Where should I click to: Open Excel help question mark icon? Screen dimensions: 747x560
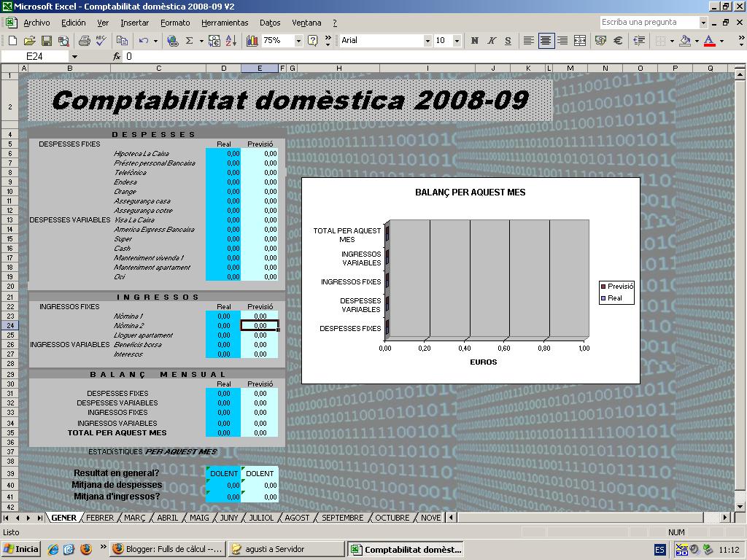[x=312, y=41]
